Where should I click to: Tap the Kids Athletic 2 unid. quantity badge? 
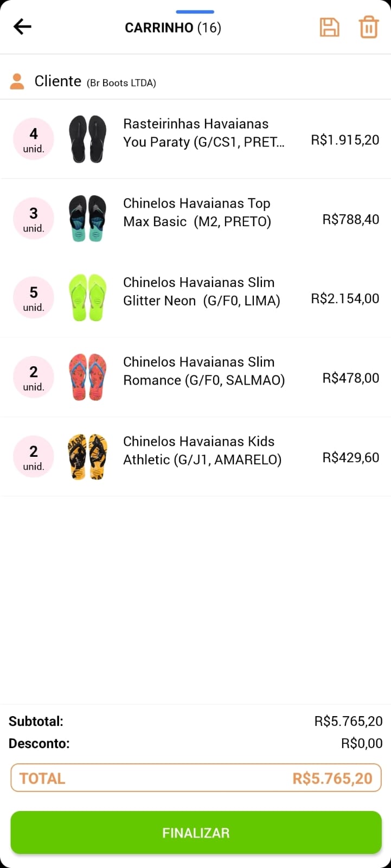pyautogui.click(x=34, y=457)
